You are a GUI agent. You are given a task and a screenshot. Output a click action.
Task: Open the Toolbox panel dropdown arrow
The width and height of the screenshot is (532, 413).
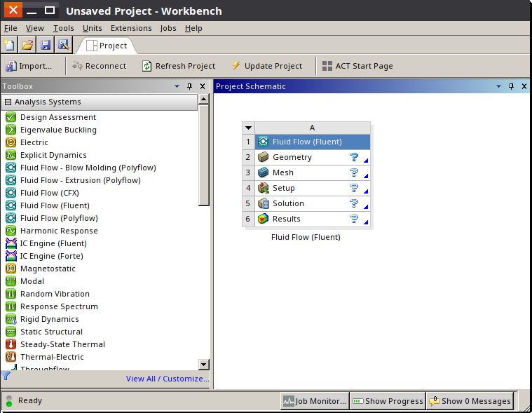pos(177,86)
